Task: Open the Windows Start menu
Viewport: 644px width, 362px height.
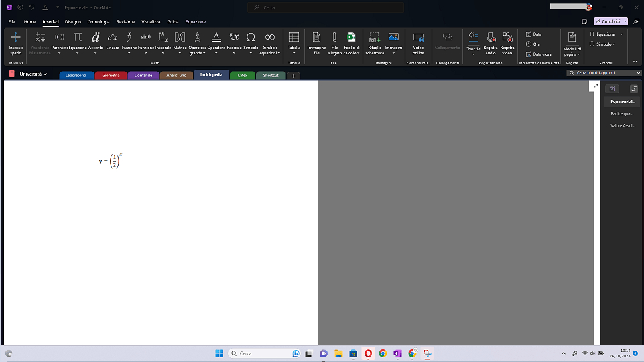Action: coord(219,353)
